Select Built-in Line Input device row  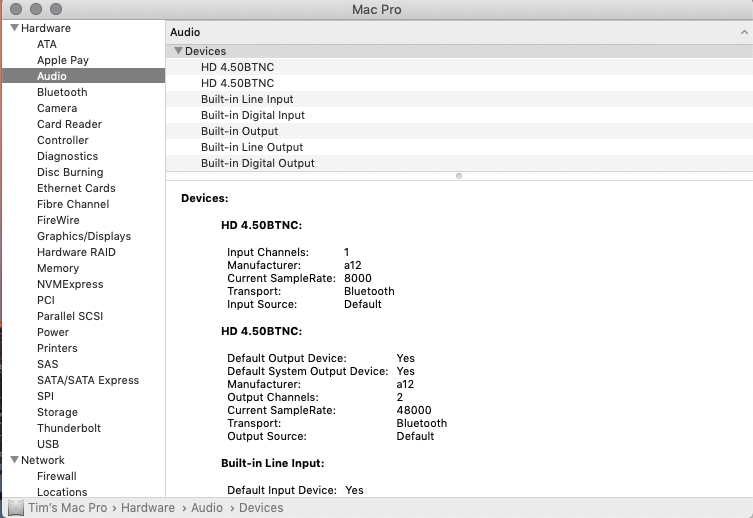(247, 99)
